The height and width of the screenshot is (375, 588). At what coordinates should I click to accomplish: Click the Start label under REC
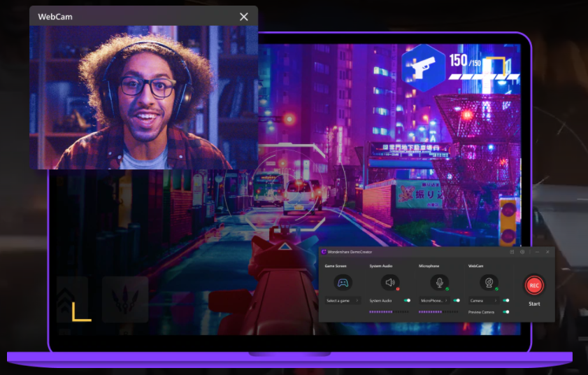(x=534, y=304)
